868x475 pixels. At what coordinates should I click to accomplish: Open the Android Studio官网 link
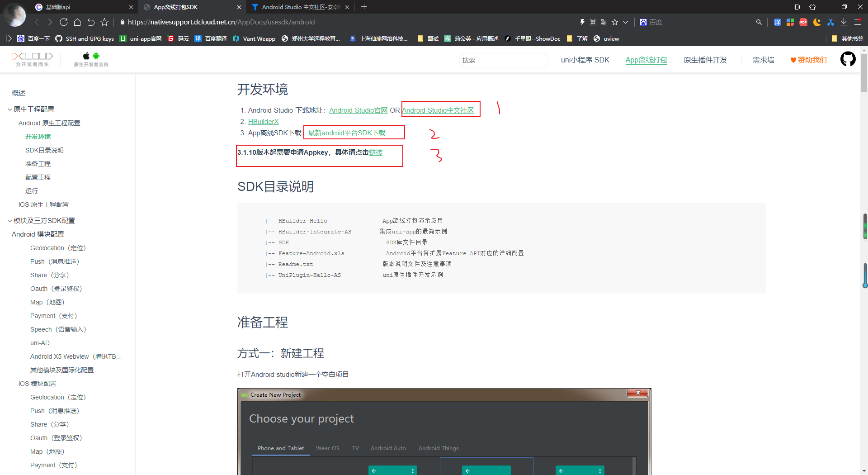(x=358, y=110)
